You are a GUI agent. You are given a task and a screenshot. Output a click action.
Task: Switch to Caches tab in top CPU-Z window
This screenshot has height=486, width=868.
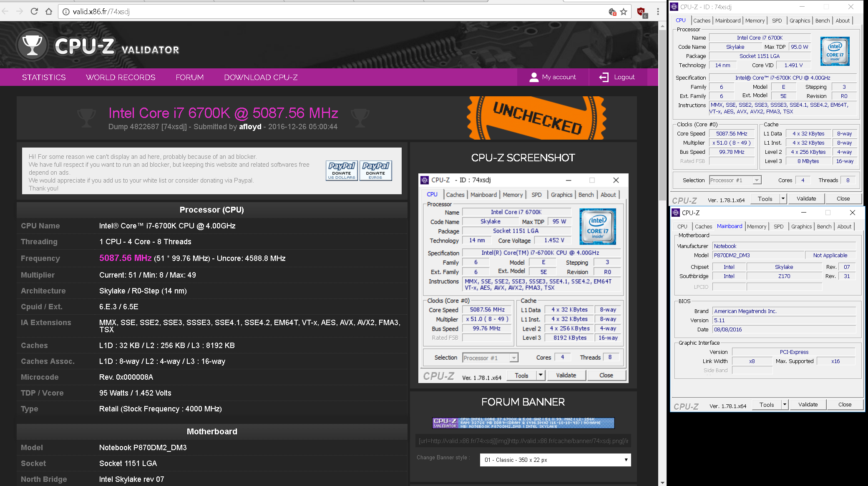[x=702, y=20]
